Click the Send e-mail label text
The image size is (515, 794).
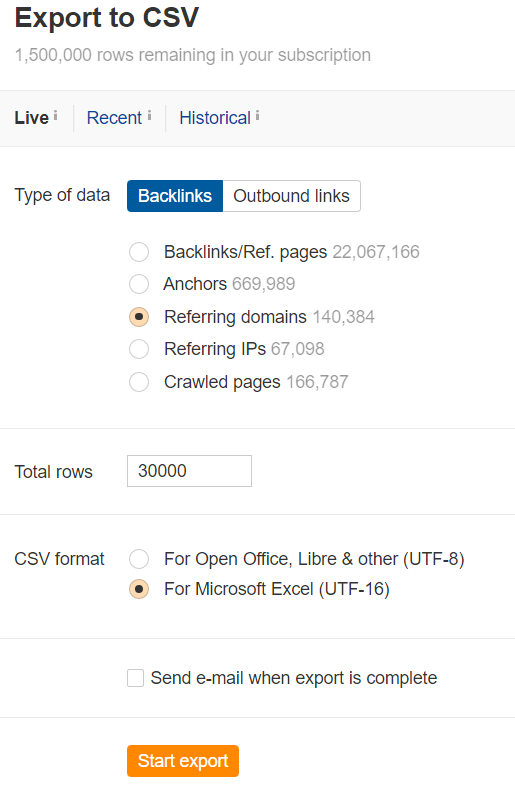pyautogui.click(x=294, y=678)
